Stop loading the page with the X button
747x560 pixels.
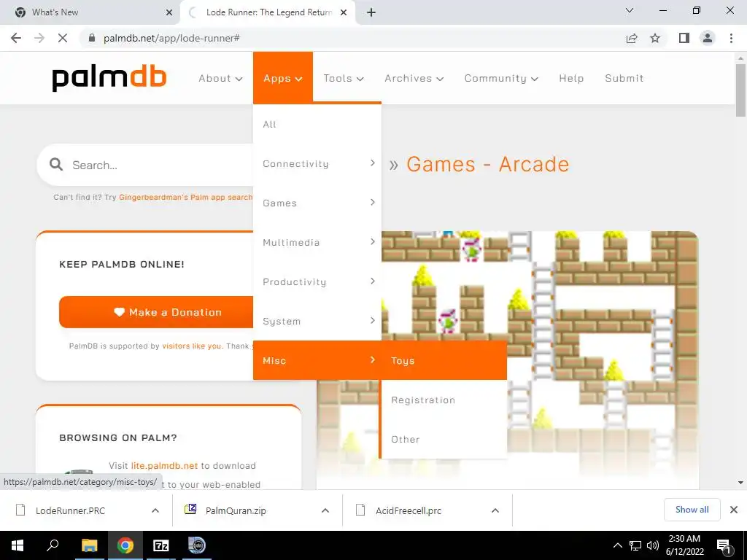[x=63, y=38]
